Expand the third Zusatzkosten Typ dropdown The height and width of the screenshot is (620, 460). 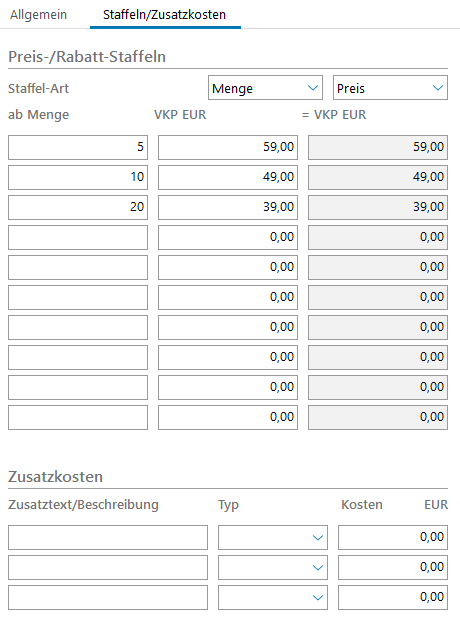click(x=273, y=597)
